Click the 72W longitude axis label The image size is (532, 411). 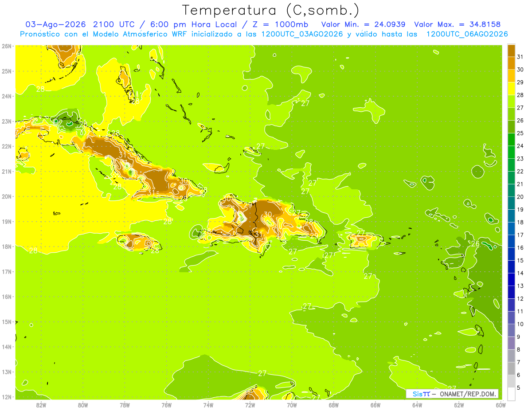[x=250, y=405]
